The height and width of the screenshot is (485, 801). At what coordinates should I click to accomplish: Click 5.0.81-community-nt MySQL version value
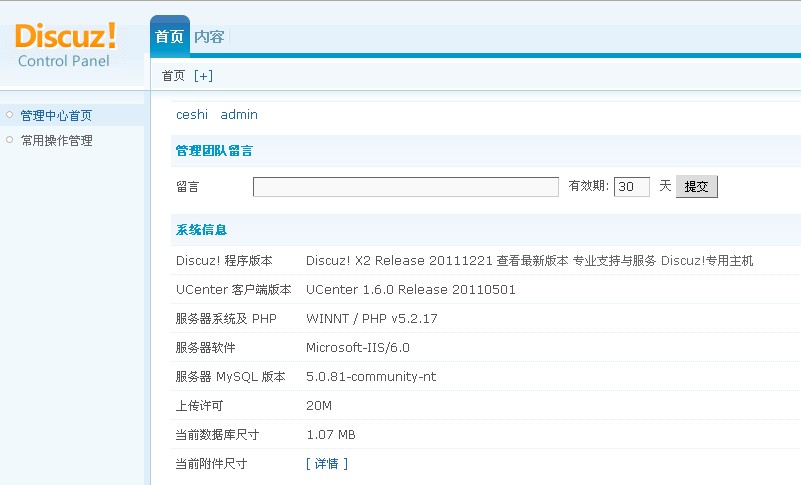click(x=371, y=377)
